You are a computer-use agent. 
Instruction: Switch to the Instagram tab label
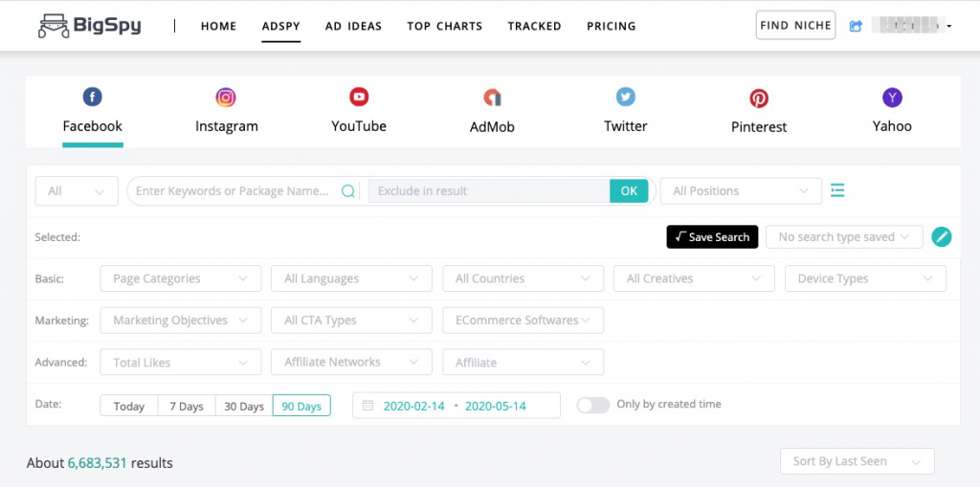tap(226, 126)
